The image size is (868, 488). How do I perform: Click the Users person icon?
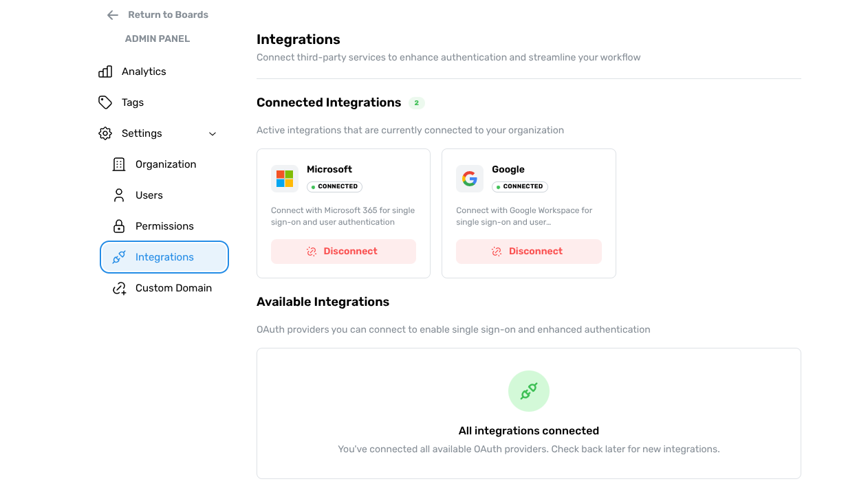[x=119, y=195]
